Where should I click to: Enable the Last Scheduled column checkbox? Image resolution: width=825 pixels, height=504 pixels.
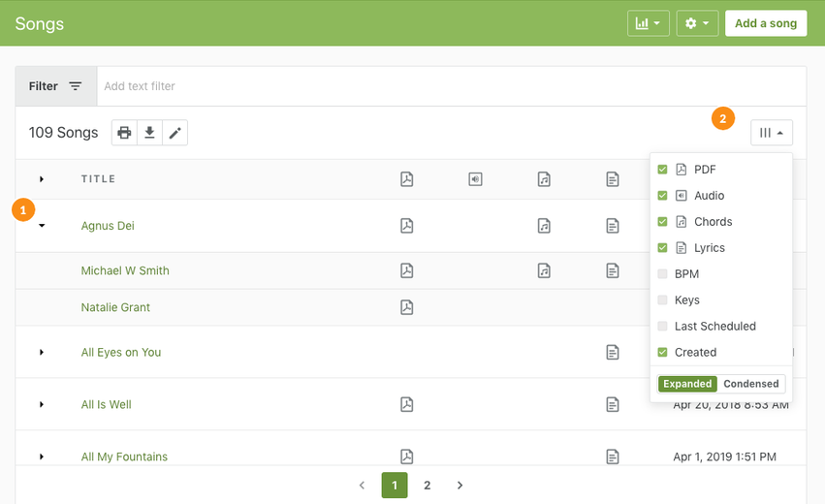[x=662, y=327]
